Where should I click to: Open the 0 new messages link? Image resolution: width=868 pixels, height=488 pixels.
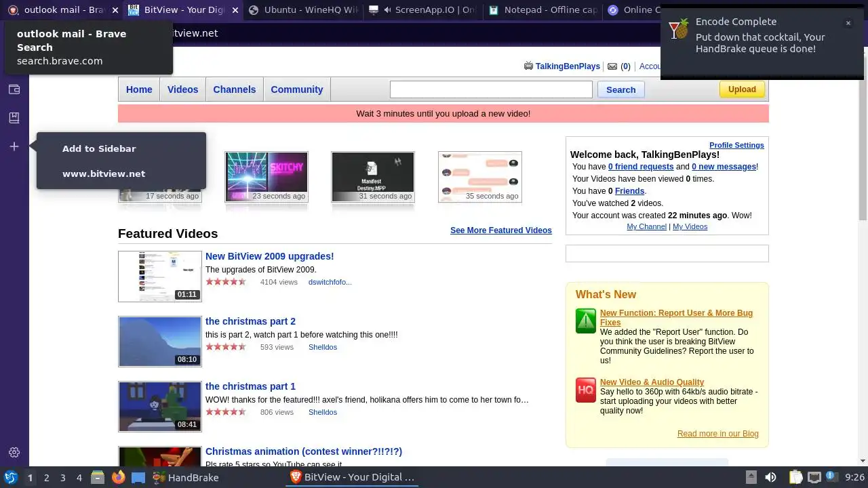click(x=724, y=167)
